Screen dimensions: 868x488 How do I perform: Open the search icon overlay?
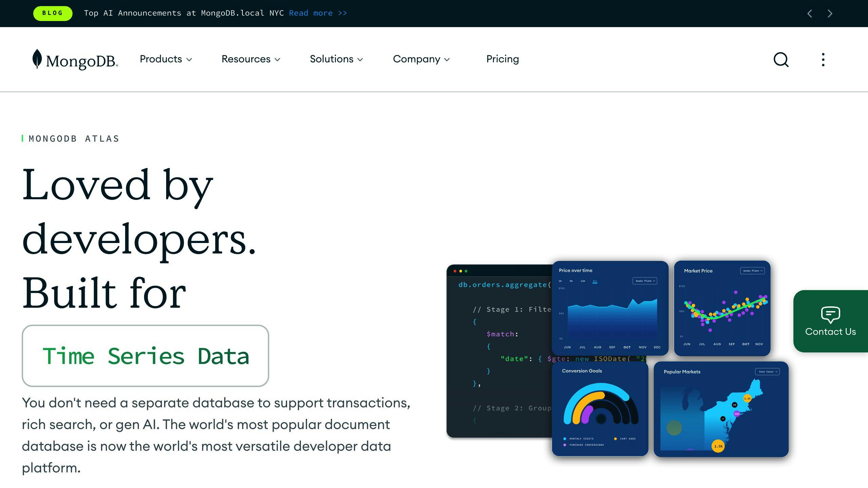[781, 59]
